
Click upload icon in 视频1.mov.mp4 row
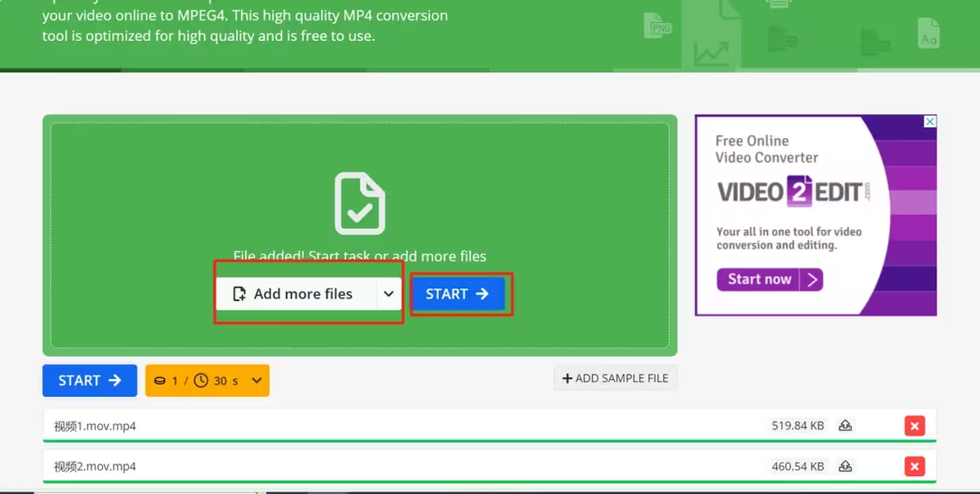845,425
